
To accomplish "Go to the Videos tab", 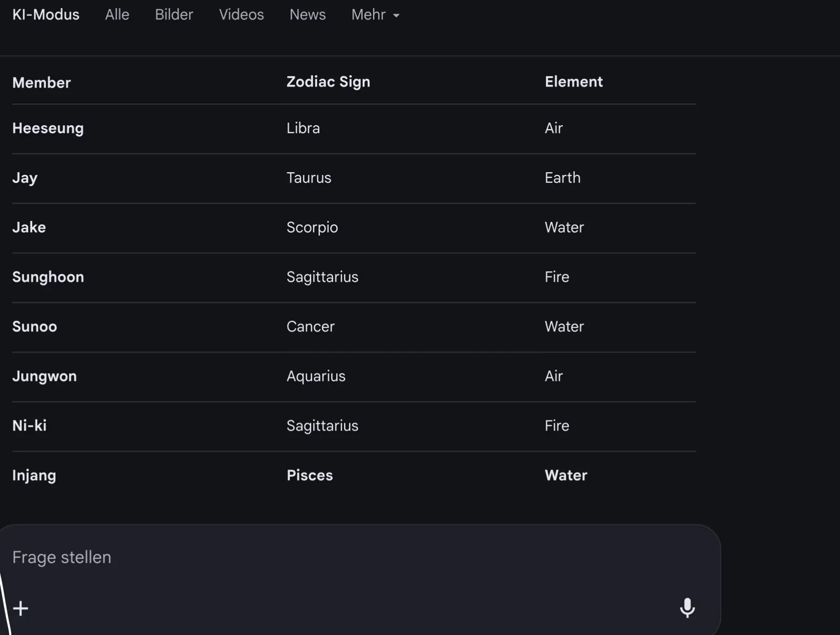I will coord(241,15).
